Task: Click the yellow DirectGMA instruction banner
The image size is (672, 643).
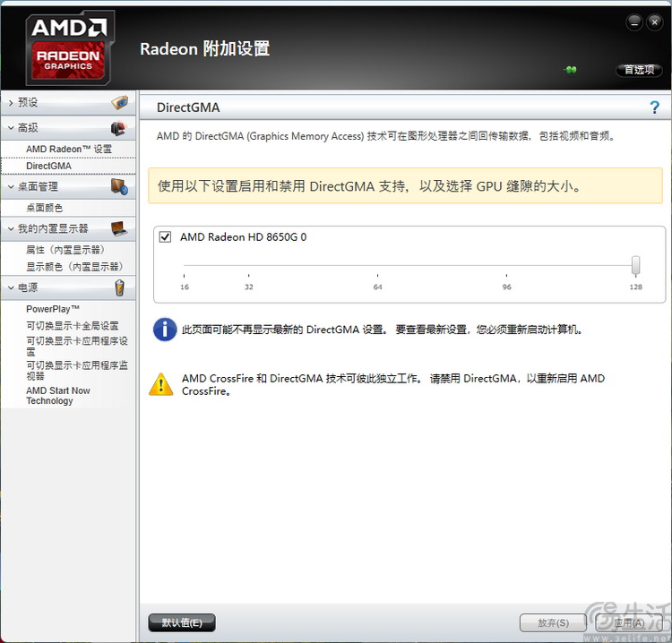Action: (405, 186)
